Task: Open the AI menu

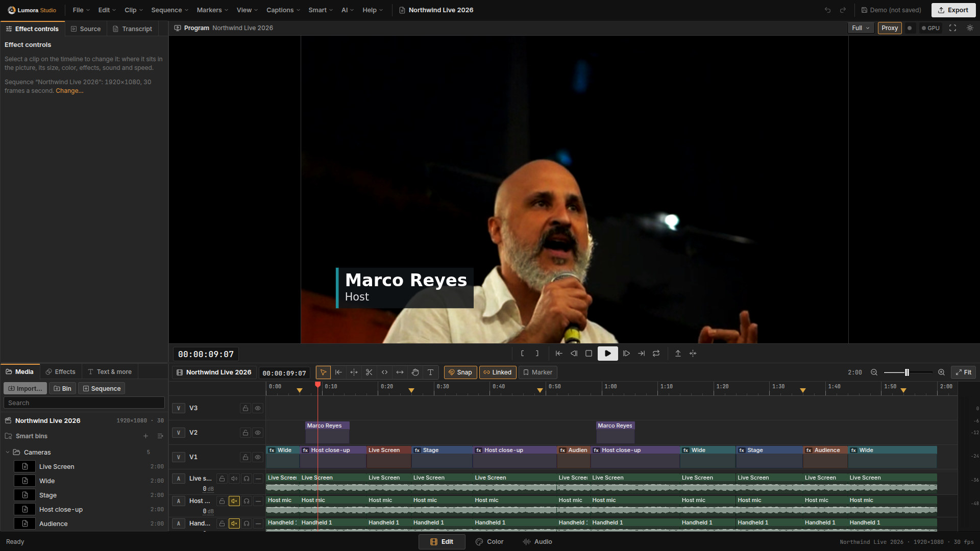Action: (x=348, y=10)
